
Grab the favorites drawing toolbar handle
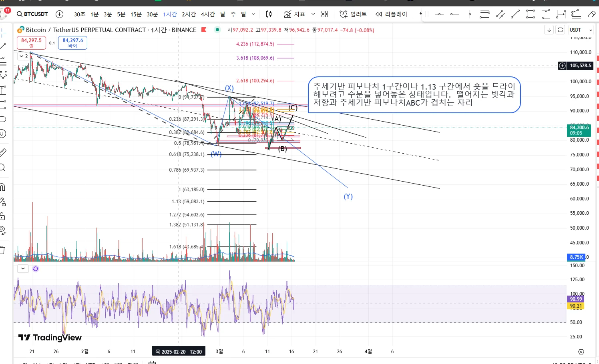427,14
